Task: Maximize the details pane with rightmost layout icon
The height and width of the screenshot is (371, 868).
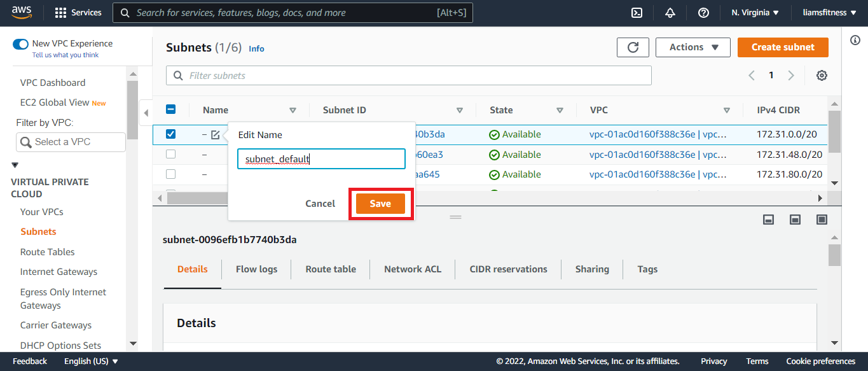Action: [822, 220]
